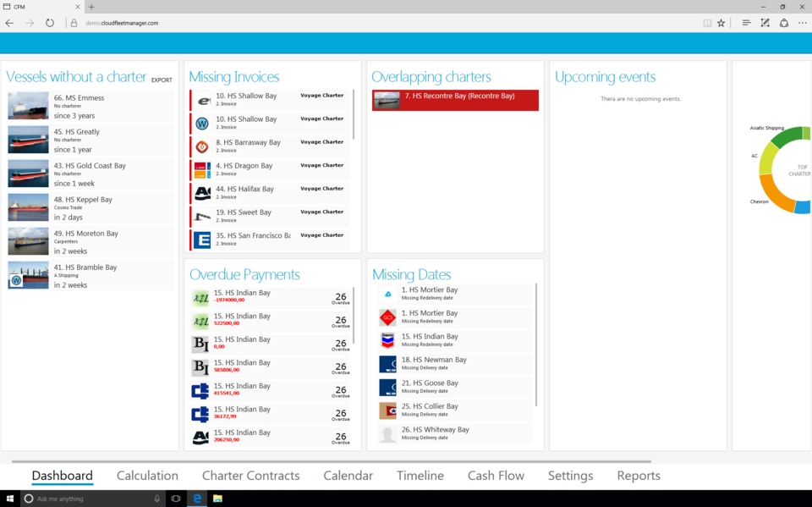Click the browser refresh icon

point(50,23)
